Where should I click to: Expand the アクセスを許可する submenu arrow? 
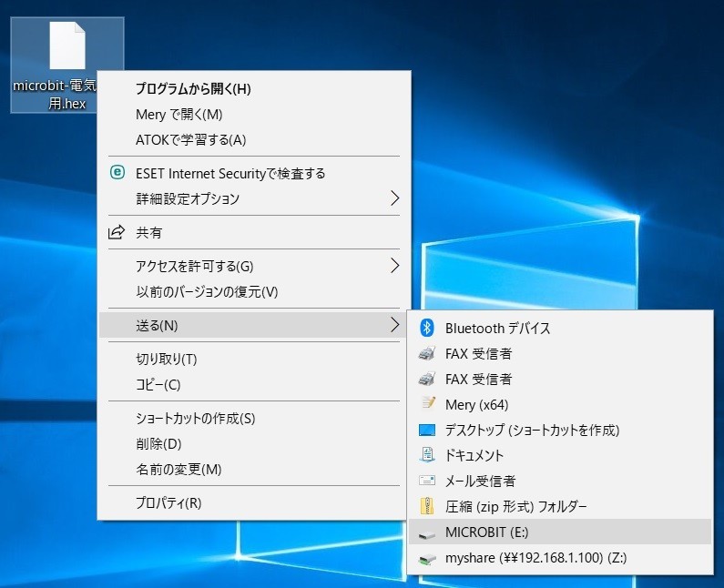pos(394,266)
